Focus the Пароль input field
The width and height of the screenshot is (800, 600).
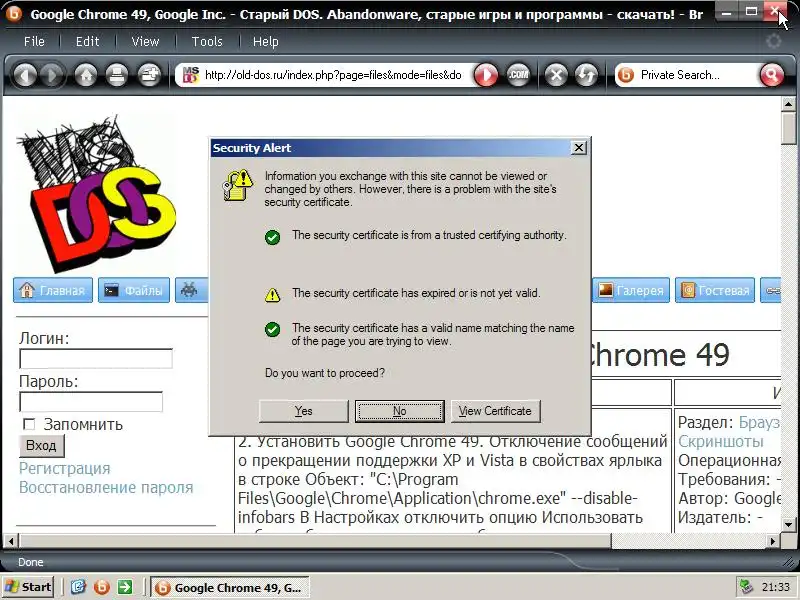pos(91,402)
